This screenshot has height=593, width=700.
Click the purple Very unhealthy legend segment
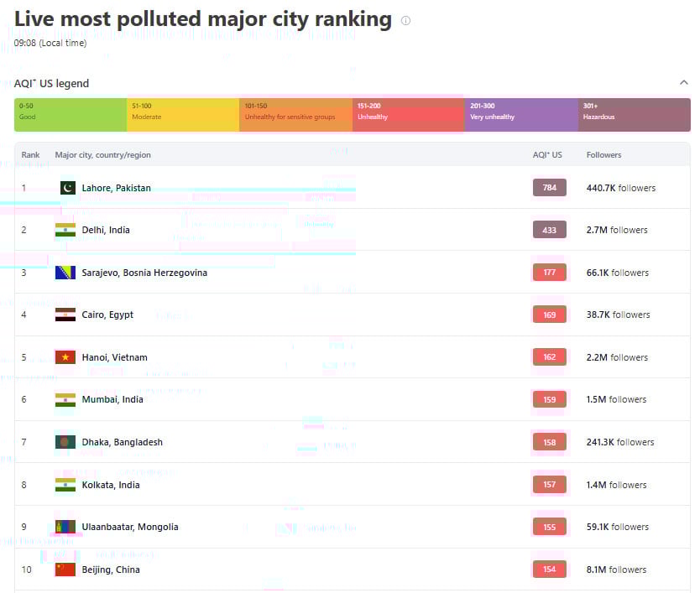click(x=520, y=115)
